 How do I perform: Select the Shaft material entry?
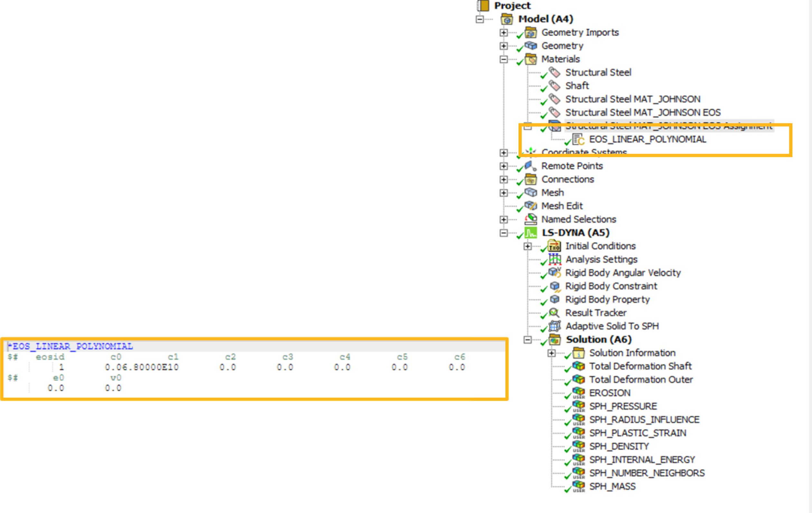[577, 86]
